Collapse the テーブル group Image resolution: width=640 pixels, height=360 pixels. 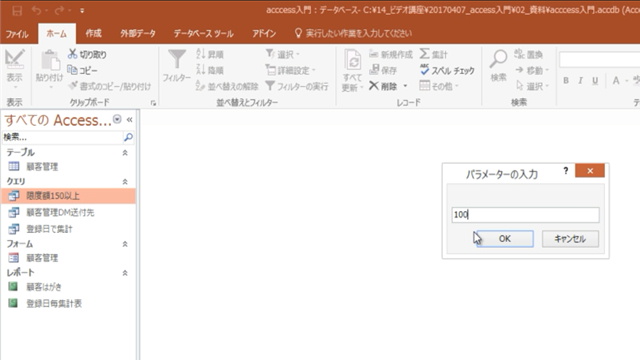(125, 153)
